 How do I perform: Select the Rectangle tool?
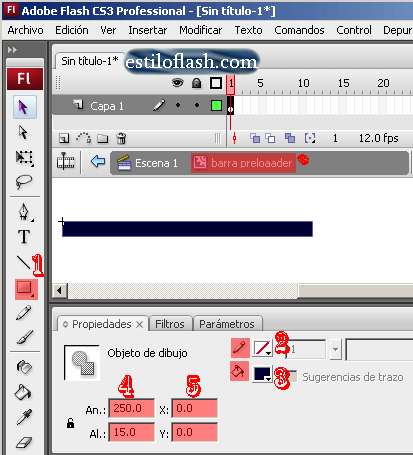(26, 289)
